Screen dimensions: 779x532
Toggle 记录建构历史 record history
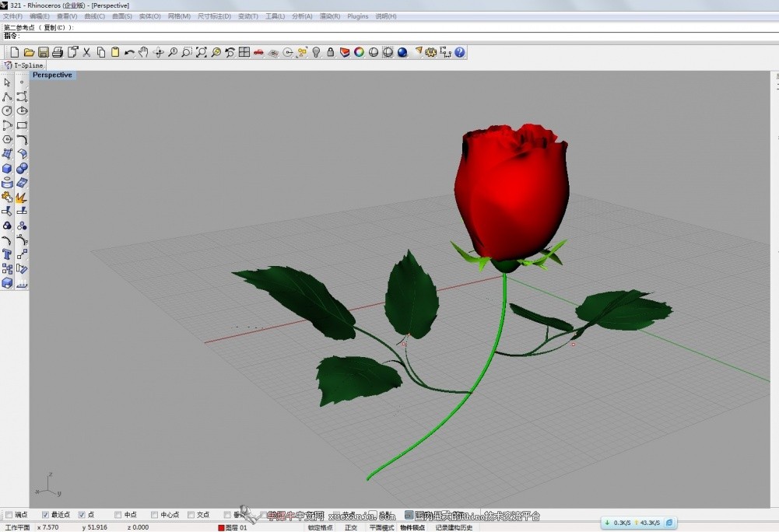click(x=454, y=527)
